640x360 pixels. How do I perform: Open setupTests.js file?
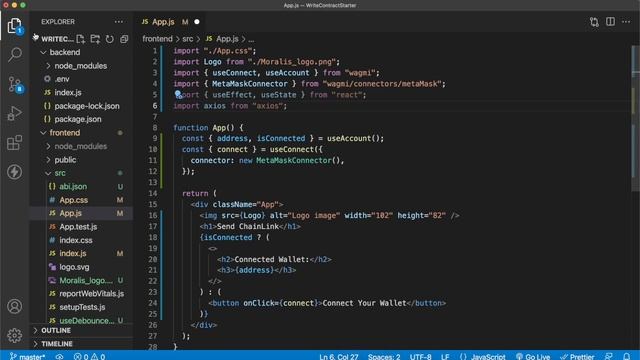[81, 307]
